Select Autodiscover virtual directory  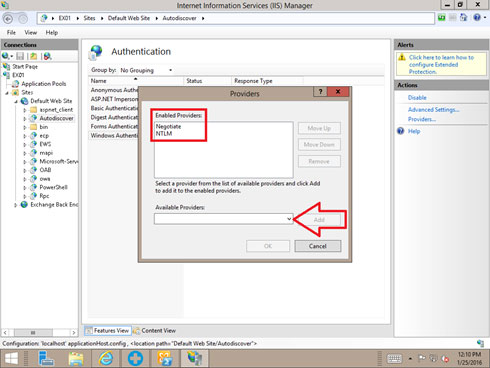tap(56, 118)
